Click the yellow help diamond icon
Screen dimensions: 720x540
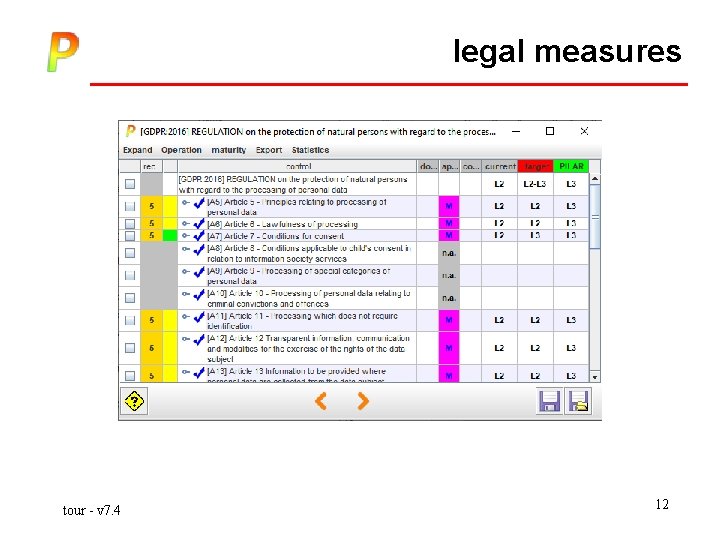click(134, 401)
